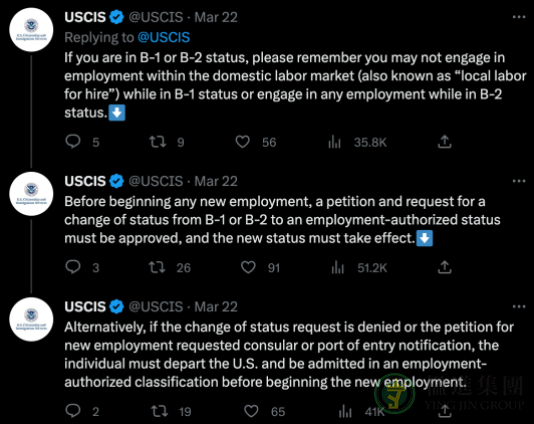
Task: Like the third tweet with 65 likes
Action: pos(251,411)
